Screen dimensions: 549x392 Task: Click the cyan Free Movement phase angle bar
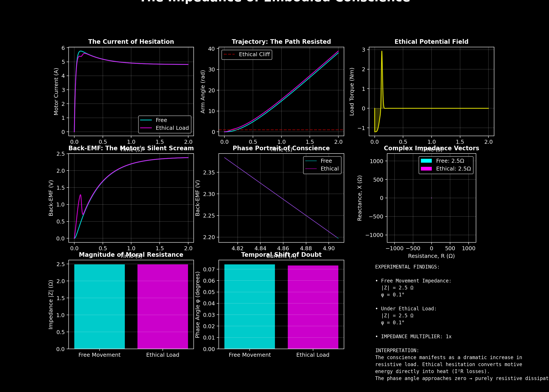pos(250,307)
